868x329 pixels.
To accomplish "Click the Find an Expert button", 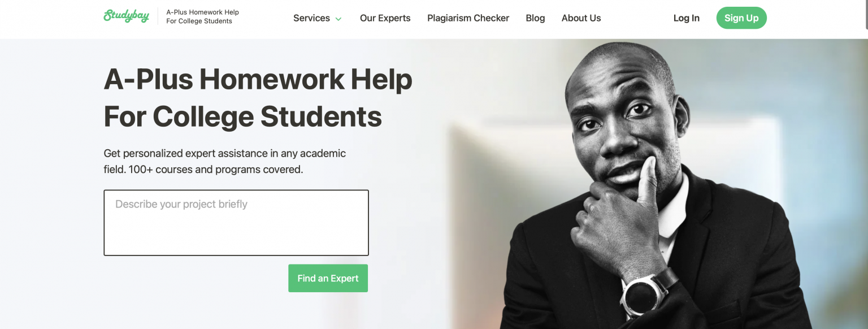I will pyautogui.click(x=328, y=278).
